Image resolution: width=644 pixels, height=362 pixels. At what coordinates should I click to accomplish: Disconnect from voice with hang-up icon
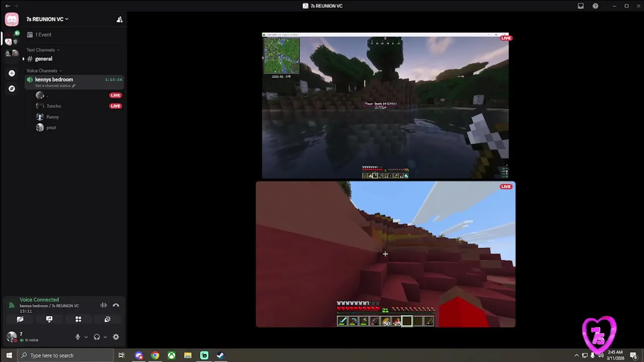(116, 305)
